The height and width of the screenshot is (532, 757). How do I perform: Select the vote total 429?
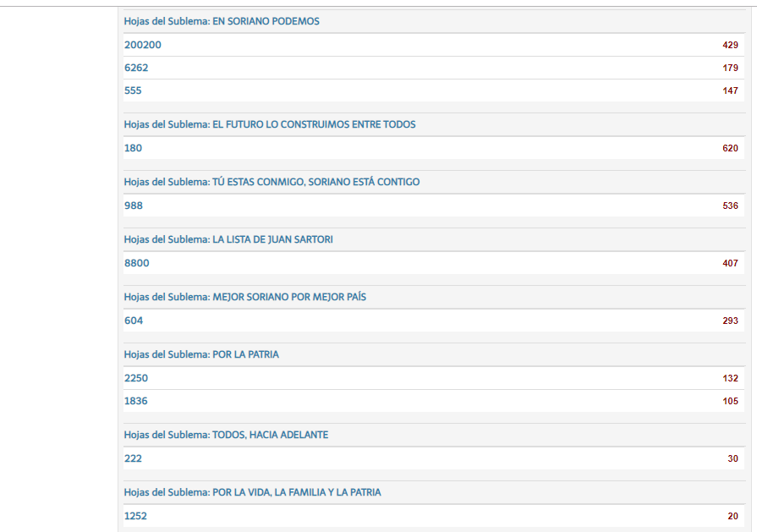tap(730, 45)
